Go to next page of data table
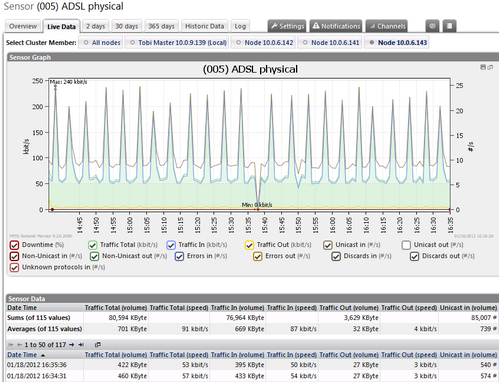This screenshot has height=382, width=499. tap(72, 345)
